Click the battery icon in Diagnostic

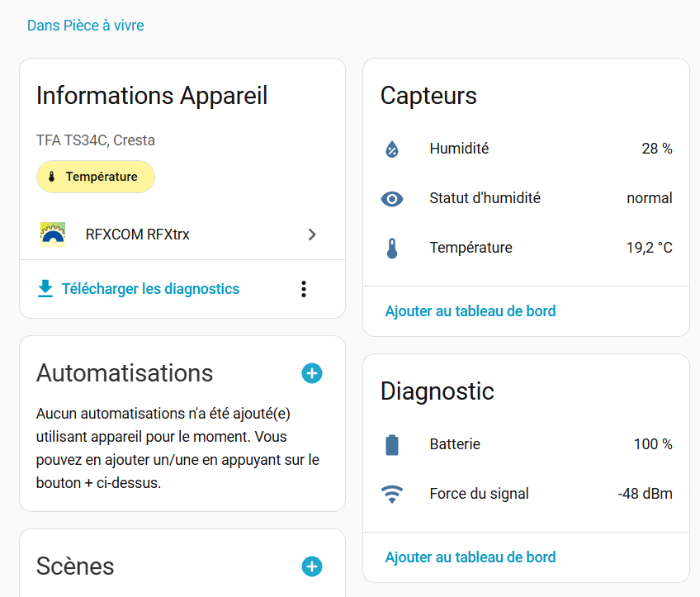pos(392,445)
